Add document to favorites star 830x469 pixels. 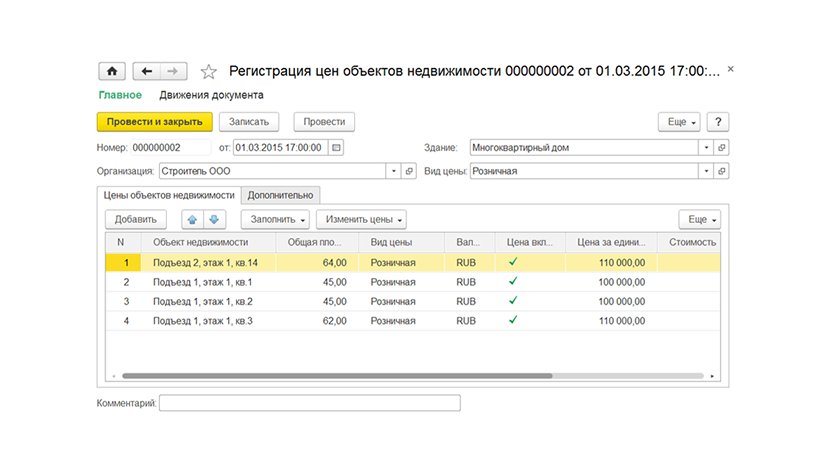pyautogui.click(x=209, y=71)
